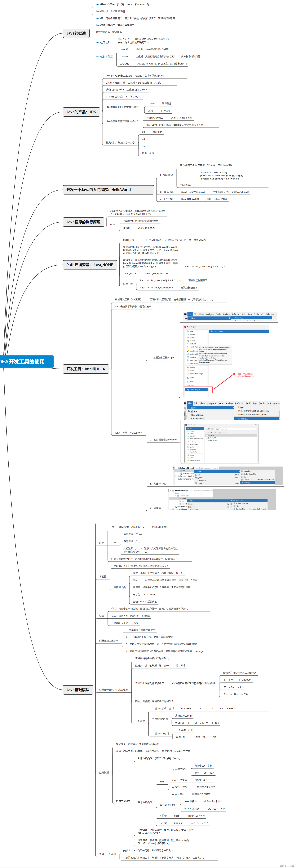Open Open Recent submenu in File menu
Image resolution: width=296 pixels, height=868 pixels.
pyautogui.click(x=211, y=415)
